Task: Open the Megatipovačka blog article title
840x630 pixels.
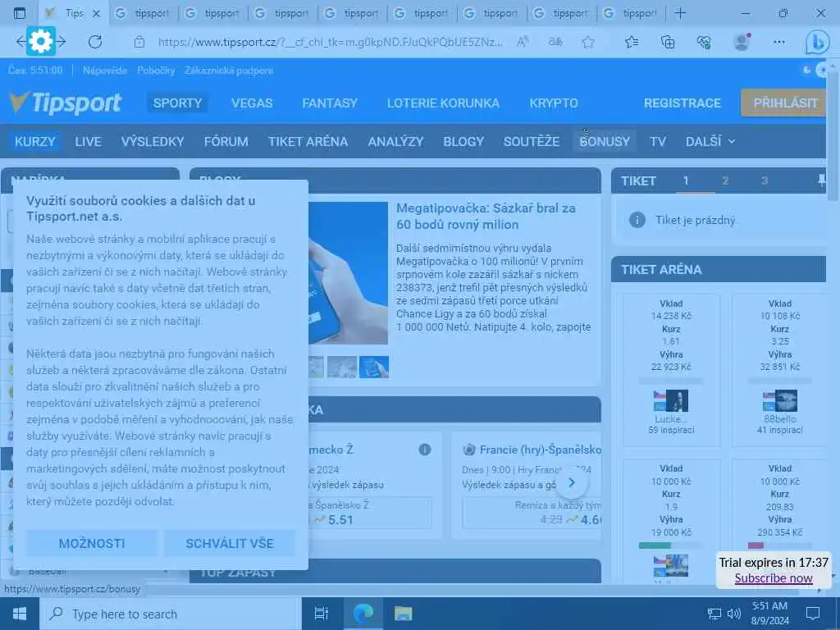Action: (x=486, y=216)
